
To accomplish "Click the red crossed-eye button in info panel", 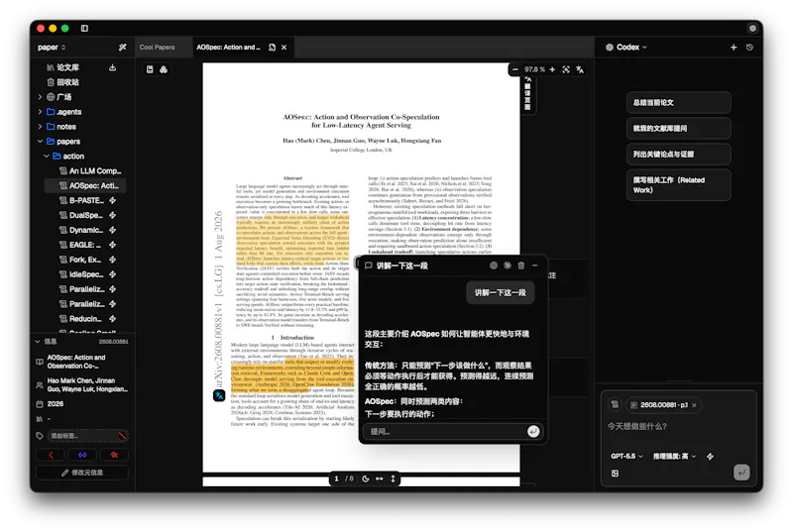I will [114, 455].
